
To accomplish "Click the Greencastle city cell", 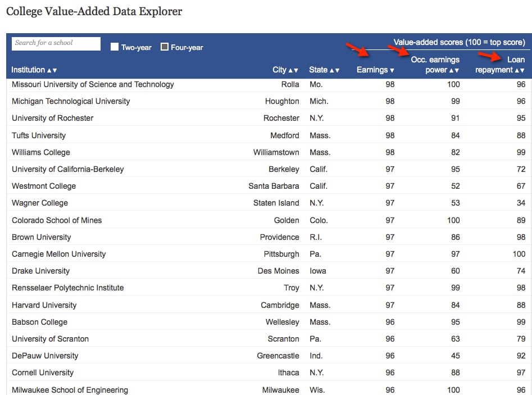I will pos(278,356).
